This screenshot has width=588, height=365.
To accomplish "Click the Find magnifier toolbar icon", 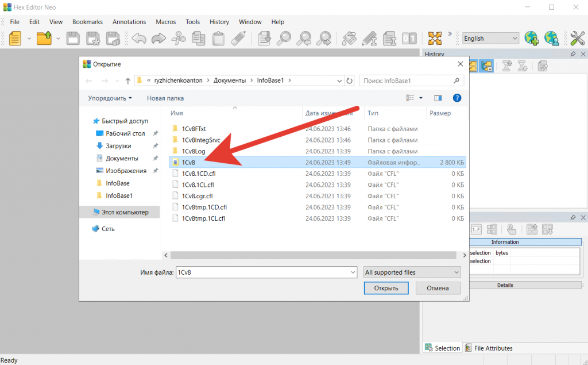I will tap(284, 39).
